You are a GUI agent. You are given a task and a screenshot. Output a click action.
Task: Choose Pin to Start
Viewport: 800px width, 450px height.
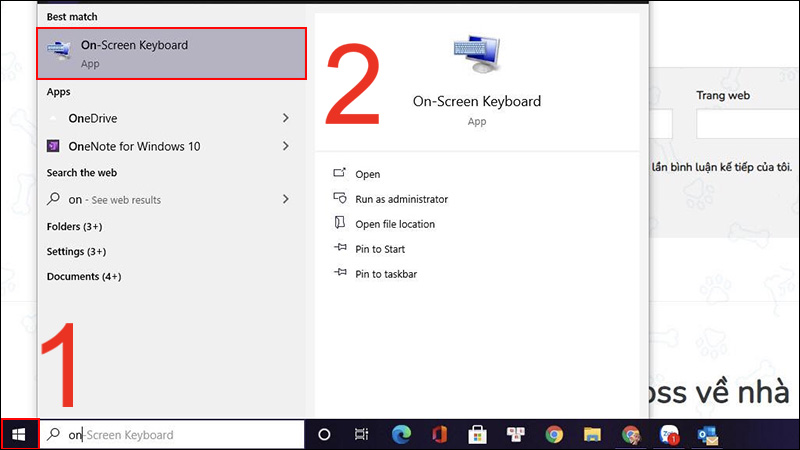tap(380, 249)
